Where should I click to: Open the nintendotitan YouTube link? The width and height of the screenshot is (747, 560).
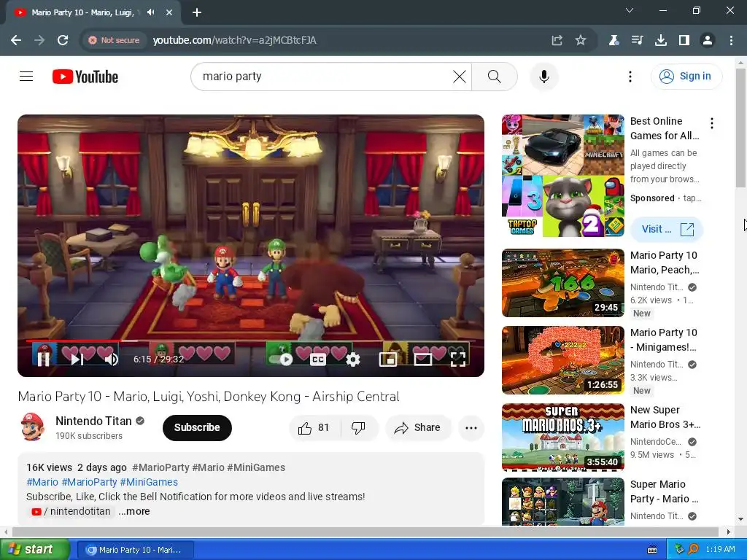point(71,511)
